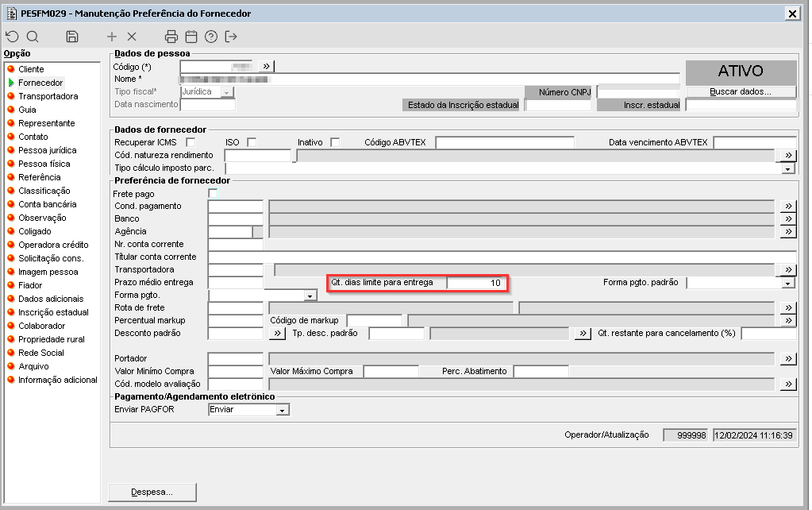Expand the Forma pgto. dropdown
The image size is (812, 510).
coord(310,296)
